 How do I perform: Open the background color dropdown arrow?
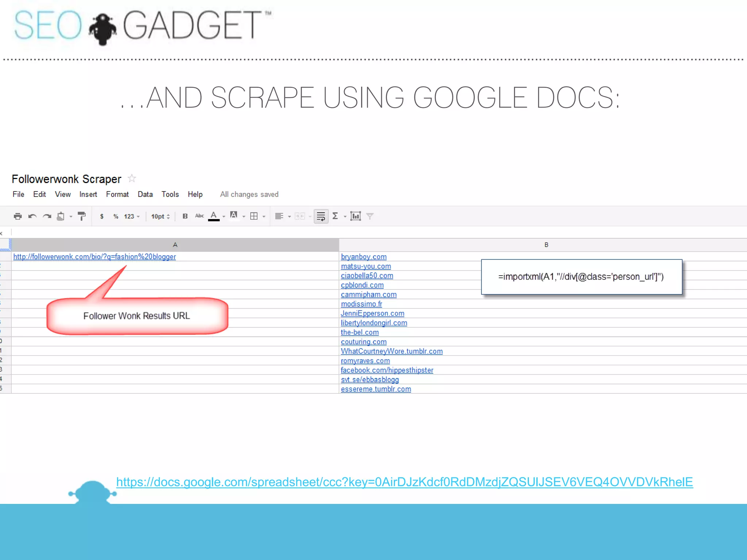click(x=244, y=217)
